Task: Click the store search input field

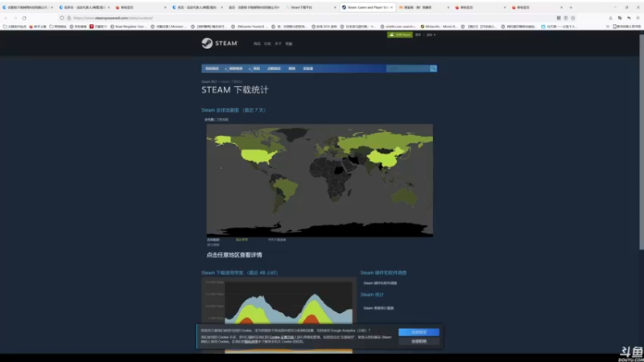Action: [408, 68]
